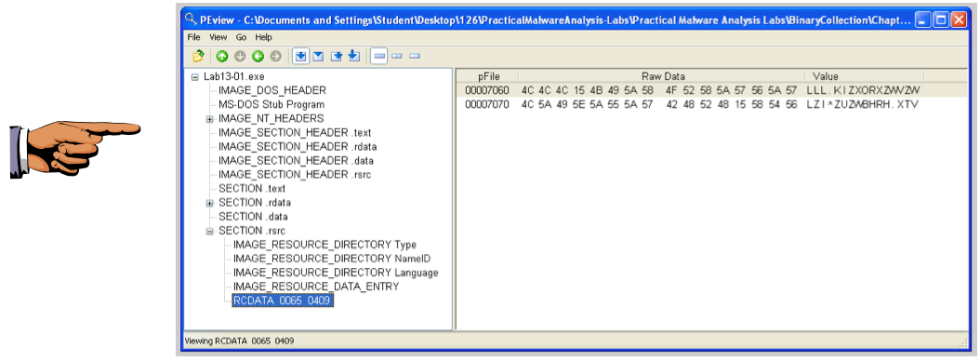
Task: Select the fourth blue down-arrow view icon
Action: 353,57
